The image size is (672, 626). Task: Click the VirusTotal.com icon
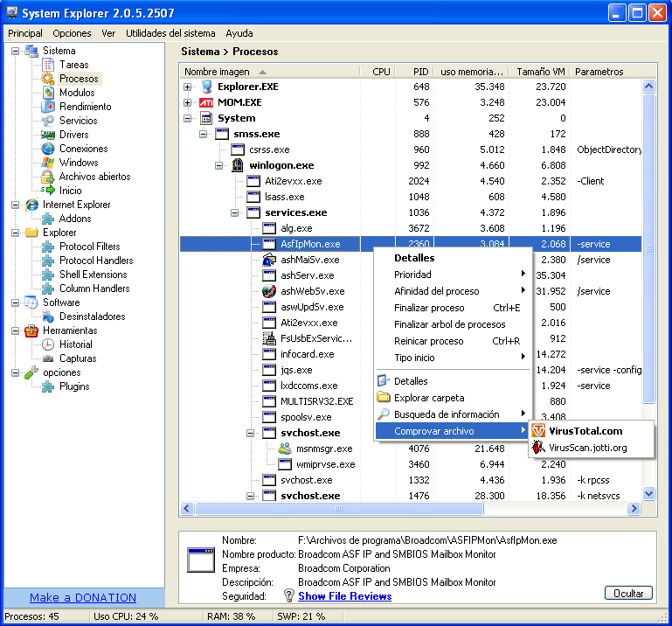(538, 430)
